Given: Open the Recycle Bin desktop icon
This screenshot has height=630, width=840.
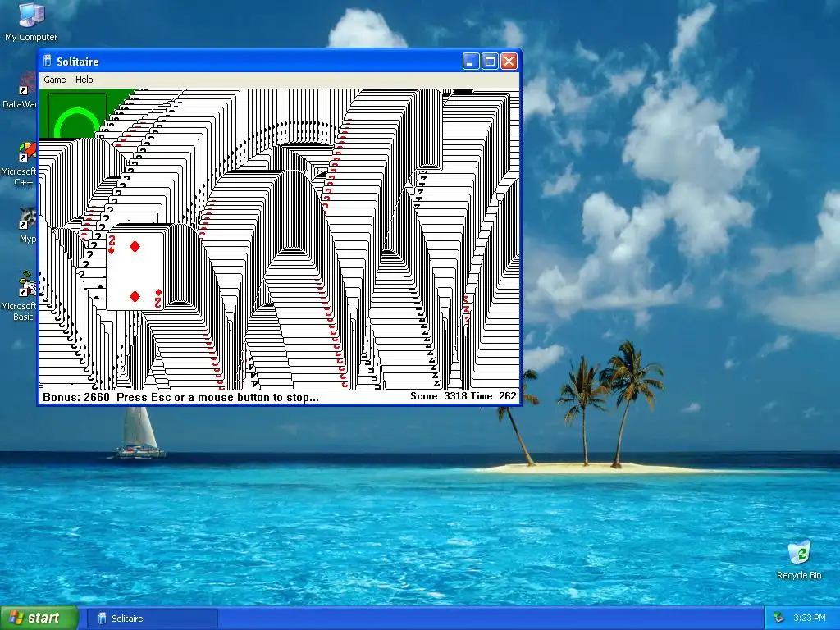Looking at the screenshot, I should tap(799, 560).
